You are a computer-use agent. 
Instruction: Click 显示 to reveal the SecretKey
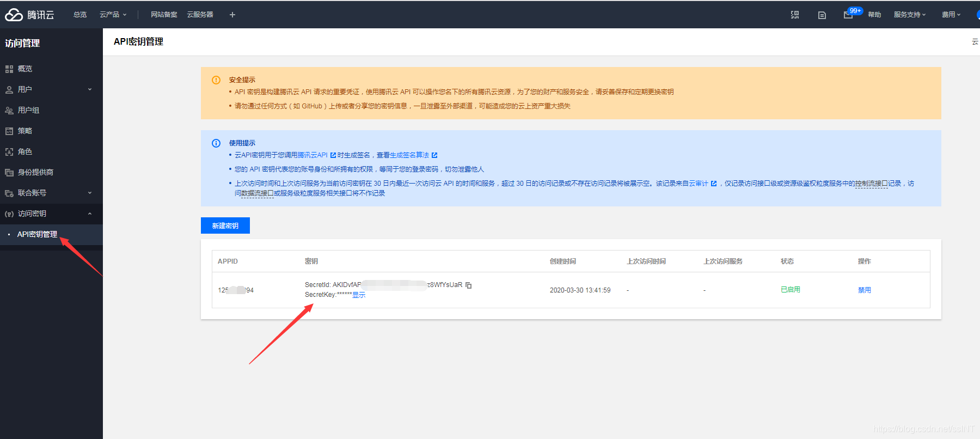click(x=359, y=295)
